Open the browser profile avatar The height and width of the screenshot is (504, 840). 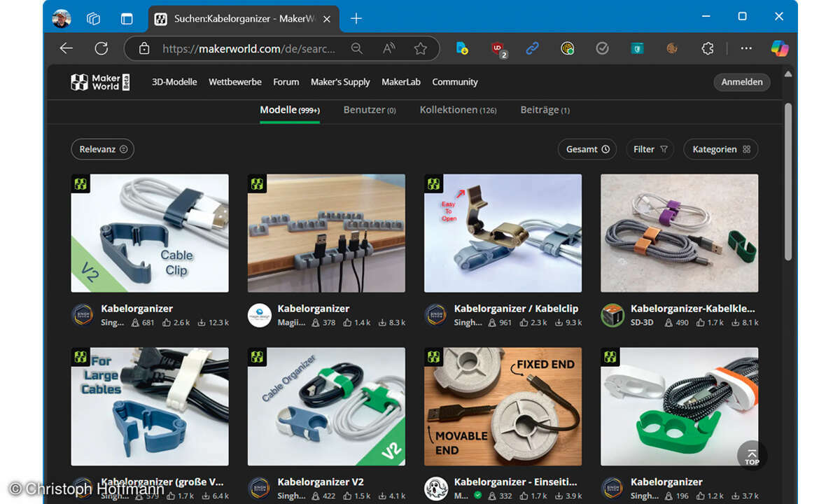pyautogui.click(x=62, y=18)
